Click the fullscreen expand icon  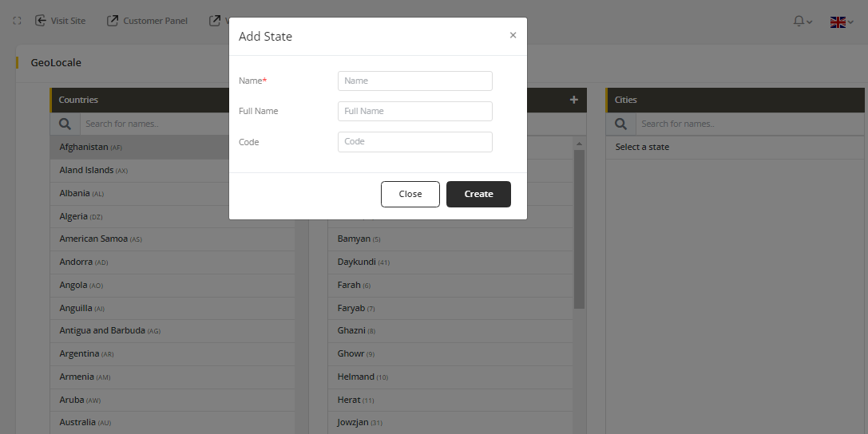point(17,21)
